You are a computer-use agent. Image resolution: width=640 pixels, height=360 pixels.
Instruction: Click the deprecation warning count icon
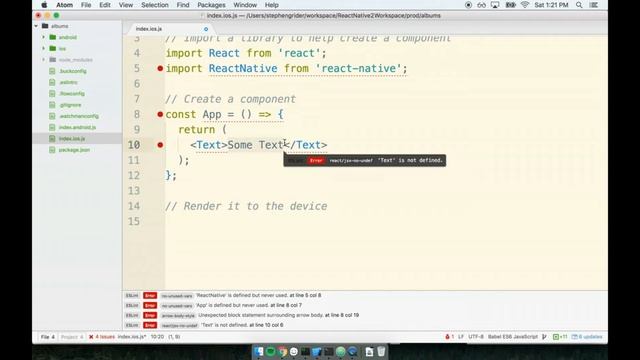[x=450, y=337]
